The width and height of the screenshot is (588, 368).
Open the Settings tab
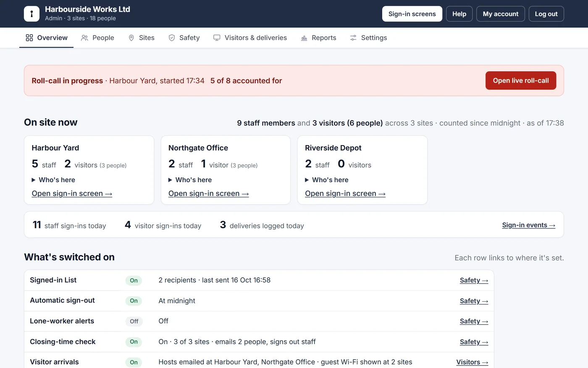[x=368, y=38]
